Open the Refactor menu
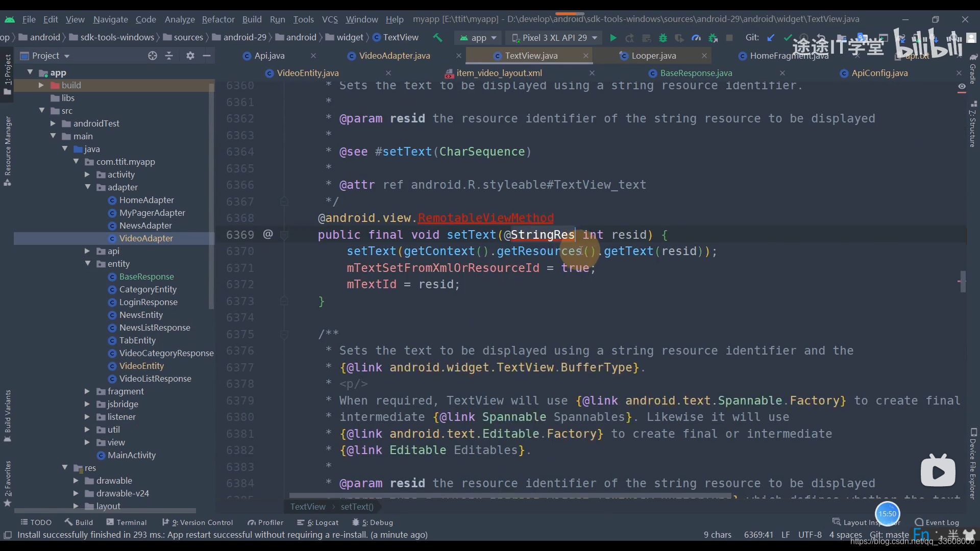980x551 pixels. click(218, 19)
